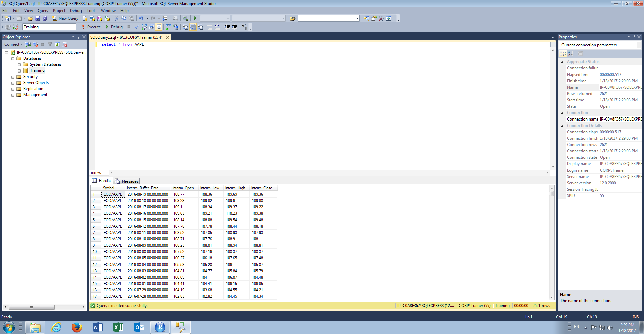This screenshot has width=644, height=334.
Task: Click Disconnect icon in Object Explorer
Action: (35, 44)
